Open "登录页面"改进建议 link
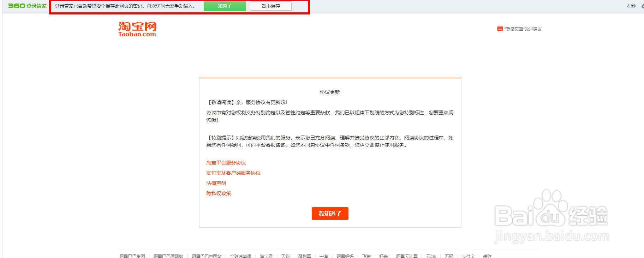Image resolution: width=644 pixels, height=258 pixels. [523, 29]
